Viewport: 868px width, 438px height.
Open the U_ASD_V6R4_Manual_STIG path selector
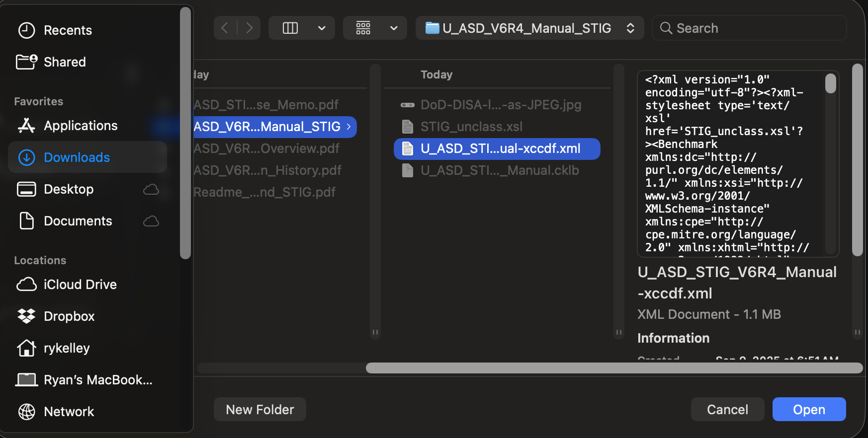pos(529,28)
